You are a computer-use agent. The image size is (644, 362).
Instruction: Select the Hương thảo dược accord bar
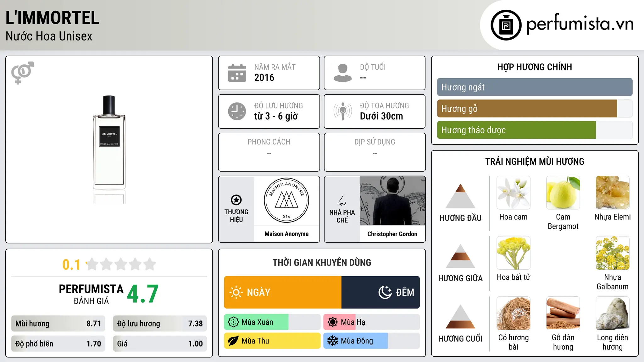(x=535, y=130)
